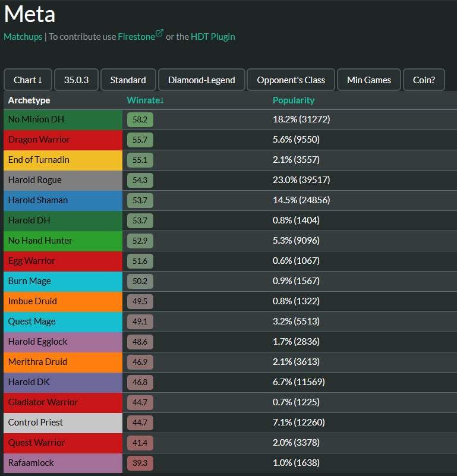Viewport: 457px width, 476px height.
Task: Click the 18.2% (31272) popularity value
Action: click(x=301, y=119)
